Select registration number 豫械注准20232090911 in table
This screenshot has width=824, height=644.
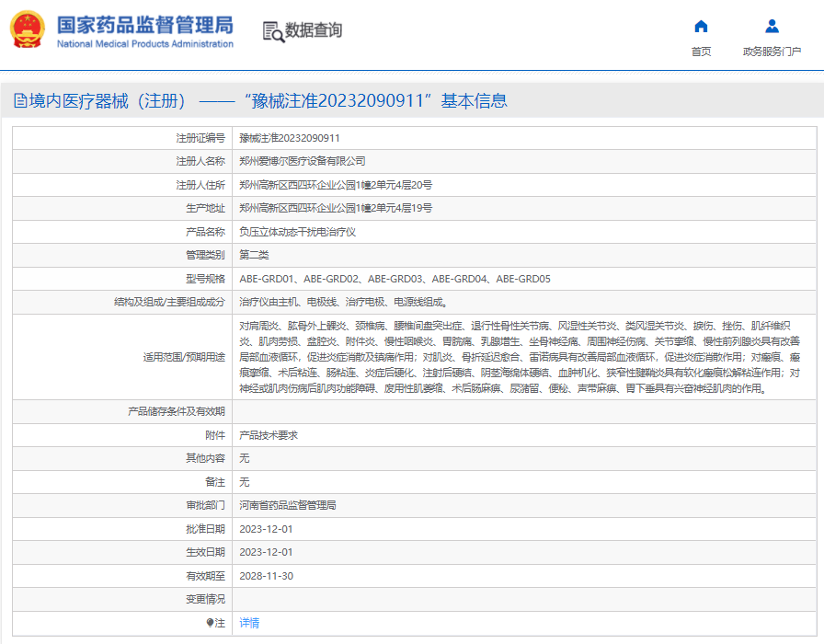pos(290,138)
